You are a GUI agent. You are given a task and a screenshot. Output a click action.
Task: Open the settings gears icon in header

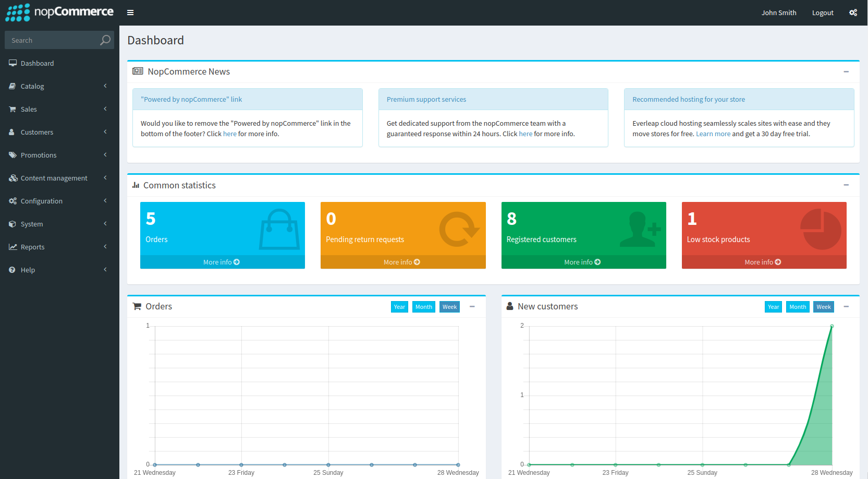[x=853, y=13]
